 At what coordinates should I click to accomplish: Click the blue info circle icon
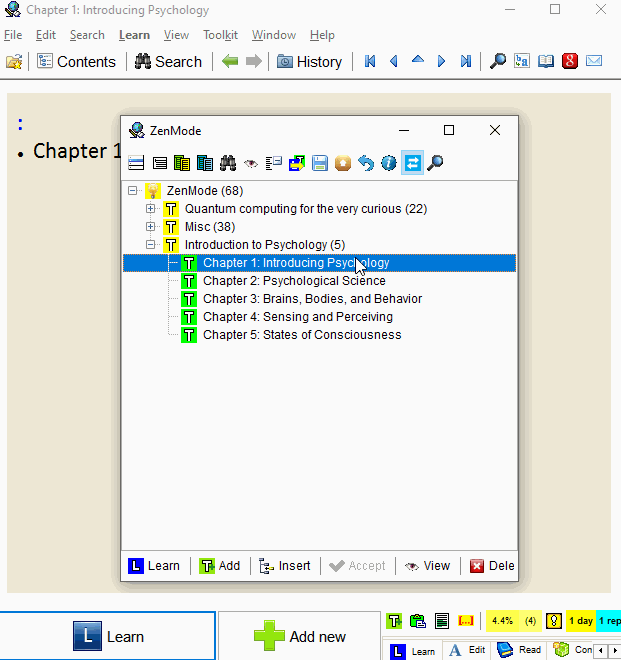coord(389,163)
